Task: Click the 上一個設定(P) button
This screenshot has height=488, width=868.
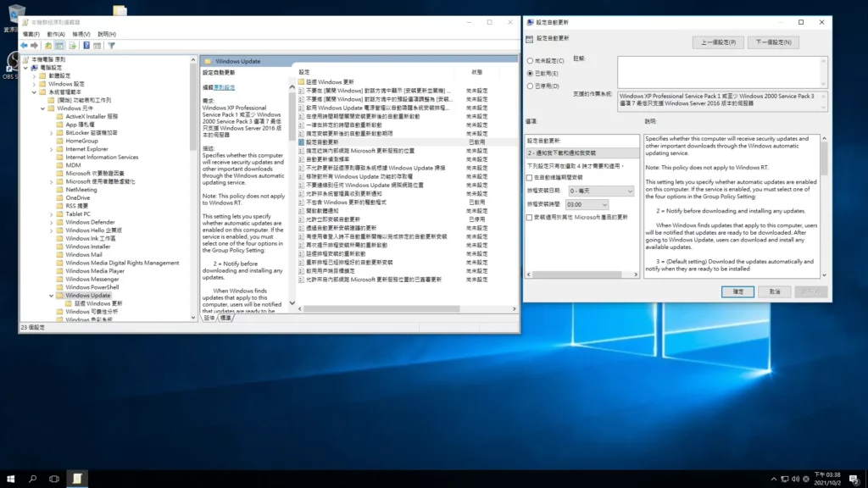Action: [718, 42]
